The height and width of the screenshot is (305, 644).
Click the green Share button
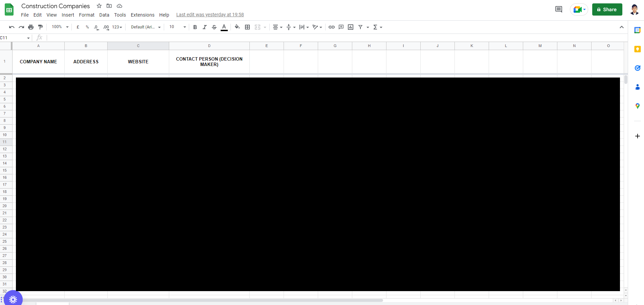[x=607, y=9]
